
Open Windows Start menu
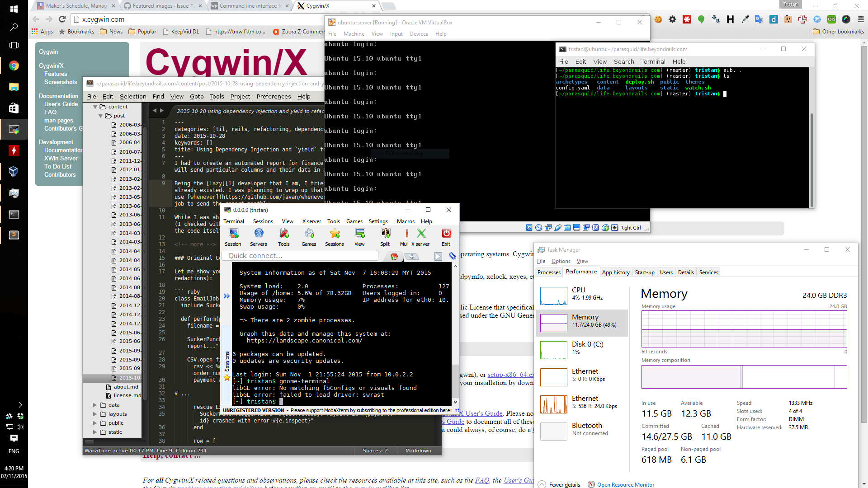point(14,9)
